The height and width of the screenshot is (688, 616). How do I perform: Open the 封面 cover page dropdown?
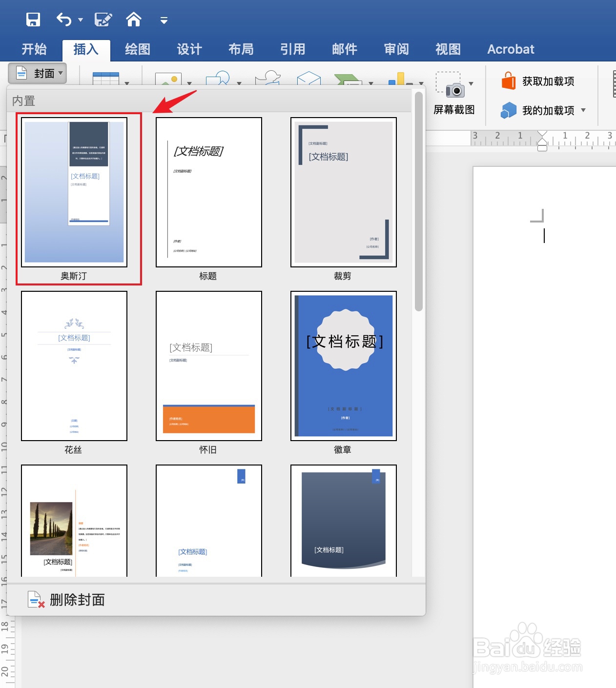coord(37,73)
